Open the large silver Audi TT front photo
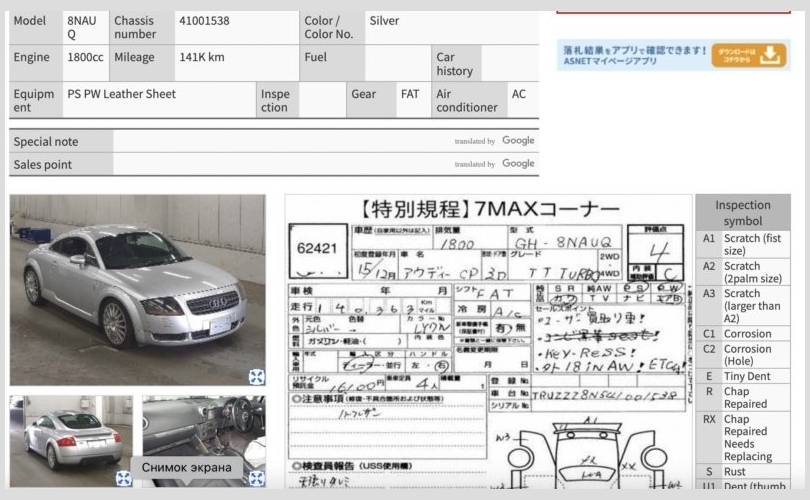Image resolution: width=810 pixels, height=500 pixels. (x=137, y=288)
